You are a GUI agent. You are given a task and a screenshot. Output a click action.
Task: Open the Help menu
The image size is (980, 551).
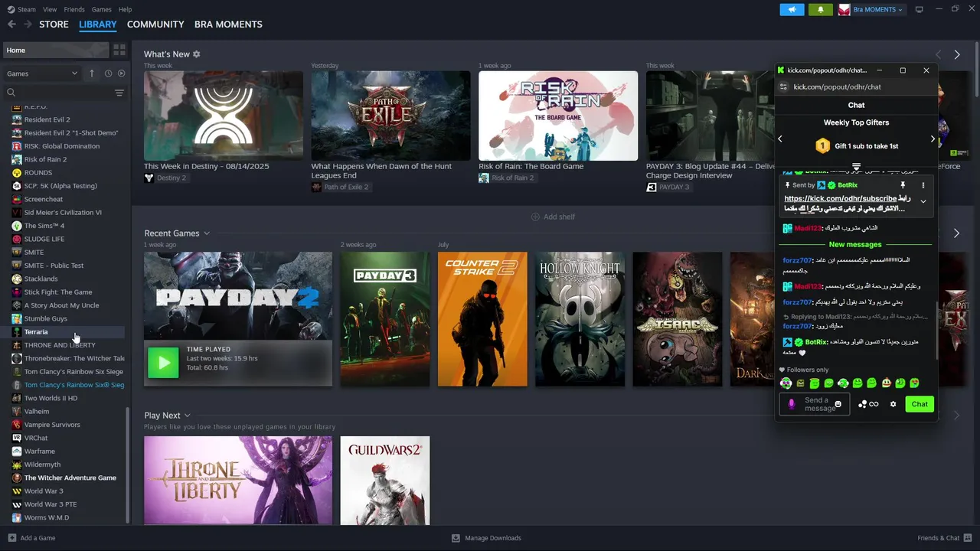point(125,9)
